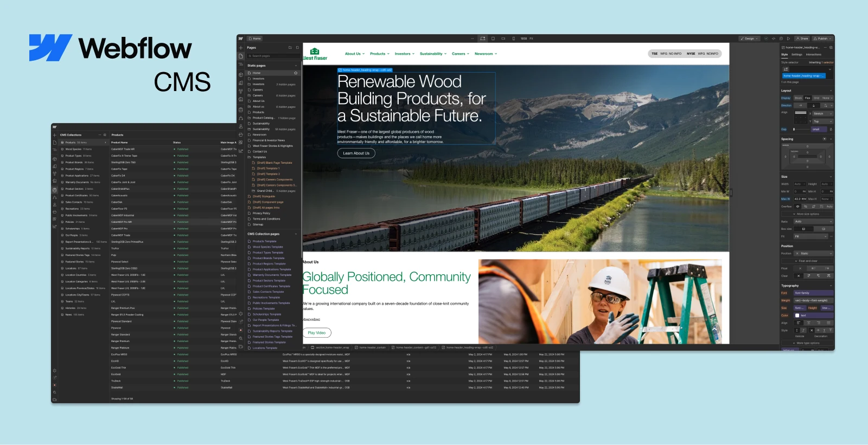Open the Apps icon in Designer sidebar
This screenshot has height=445, width=868.
[x=241, y=143]
